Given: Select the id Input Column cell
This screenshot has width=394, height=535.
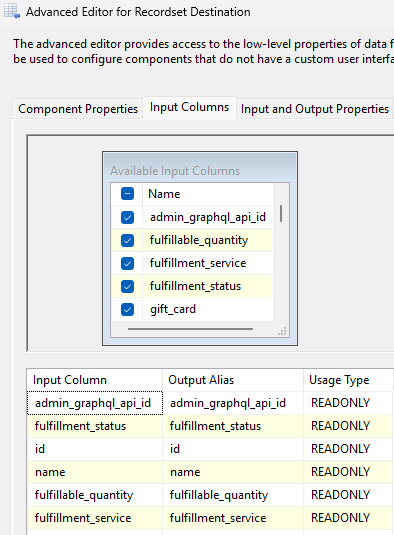Looking at the screenshot, I should pos(95,449).
